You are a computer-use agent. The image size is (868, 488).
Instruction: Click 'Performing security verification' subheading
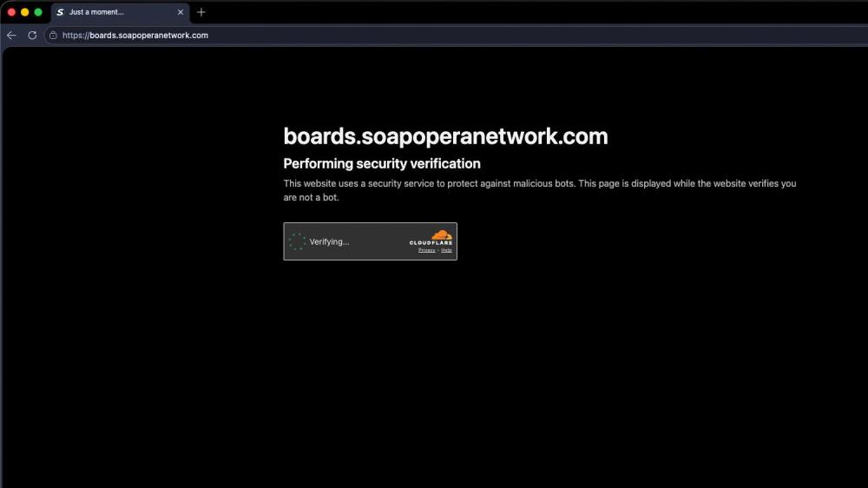[382, 163]
